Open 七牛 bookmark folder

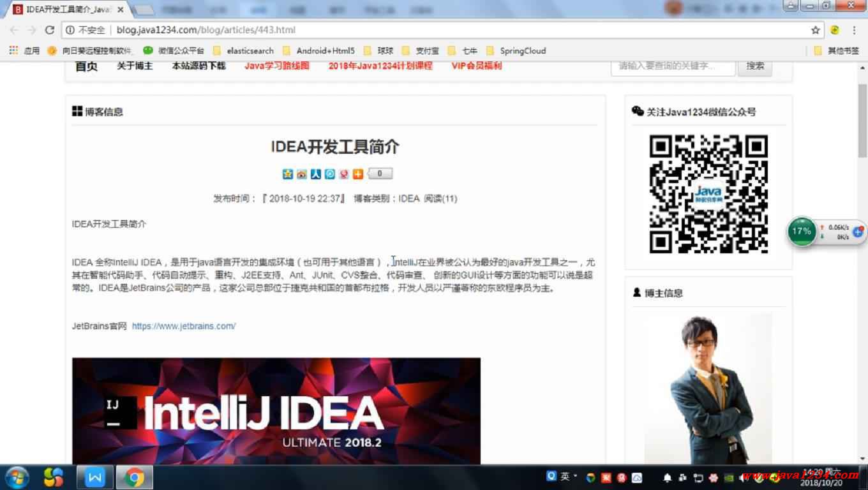coord(463,50)
